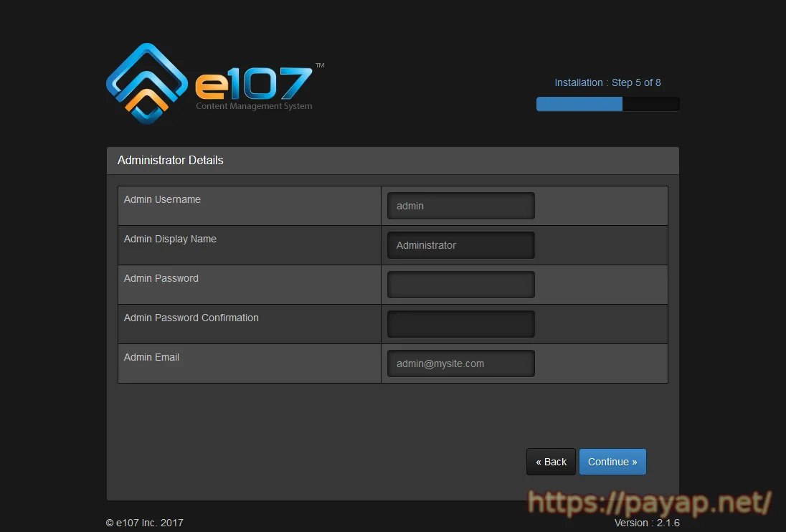Click the e107 diamond logo icon
The width and height of the screenshot is (786, 532).
pos(147,83)
